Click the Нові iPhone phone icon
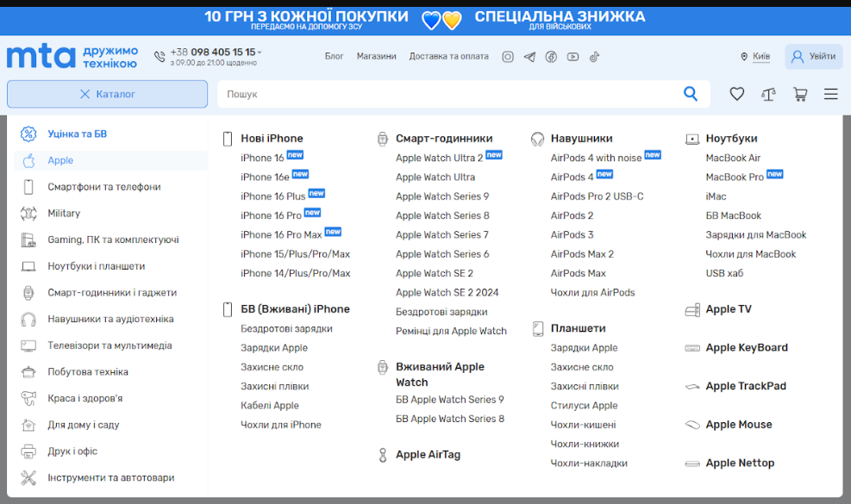The height and width of the screenshot is (504, 851). click(x=228, y=139)
